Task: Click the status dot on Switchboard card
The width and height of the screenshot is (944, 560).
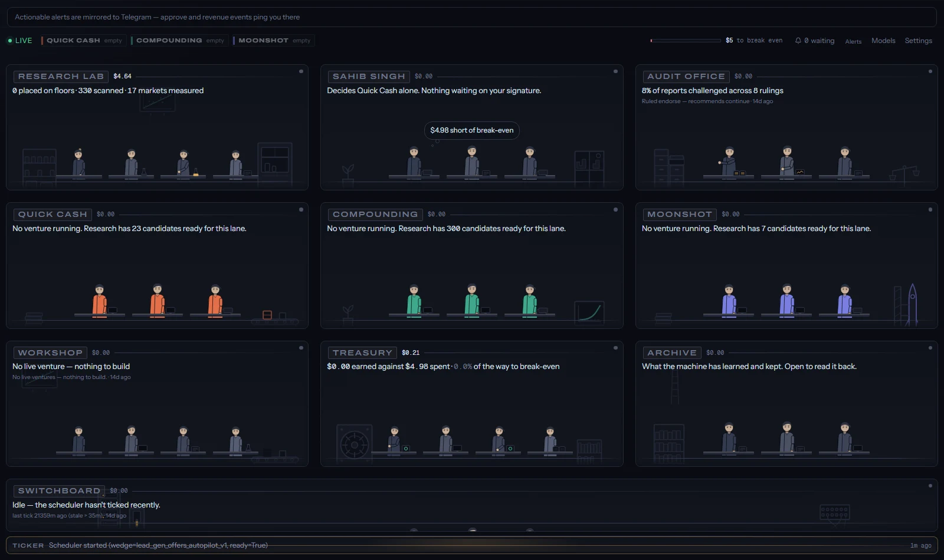Action: tap(930, 486)
